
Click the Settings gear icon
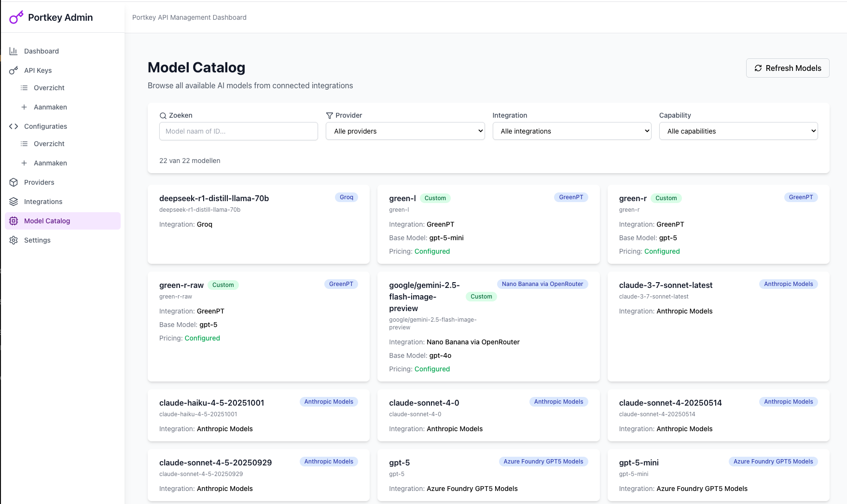click(x=14, y=240)
